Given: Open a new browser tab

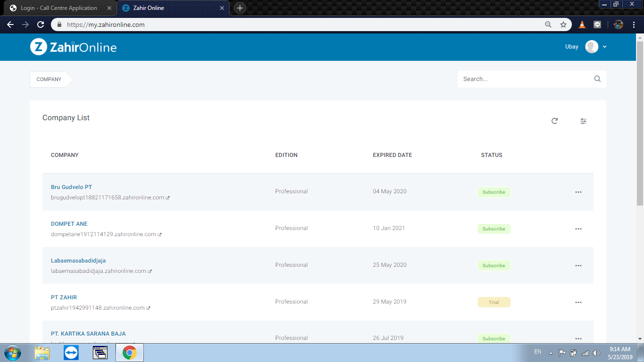Looking at the screenshot, I should pyautogui.click(x=240, y=8).
